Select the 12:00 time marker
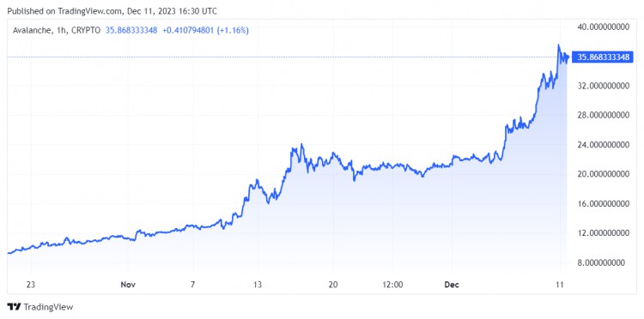Viewport: 644px width, 319px height. pos(392,284)
